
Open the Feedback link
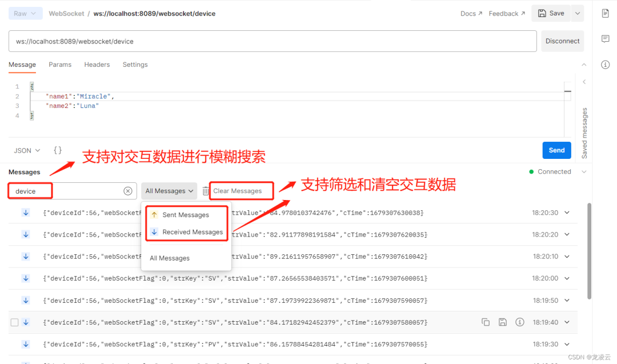[507, 13]
